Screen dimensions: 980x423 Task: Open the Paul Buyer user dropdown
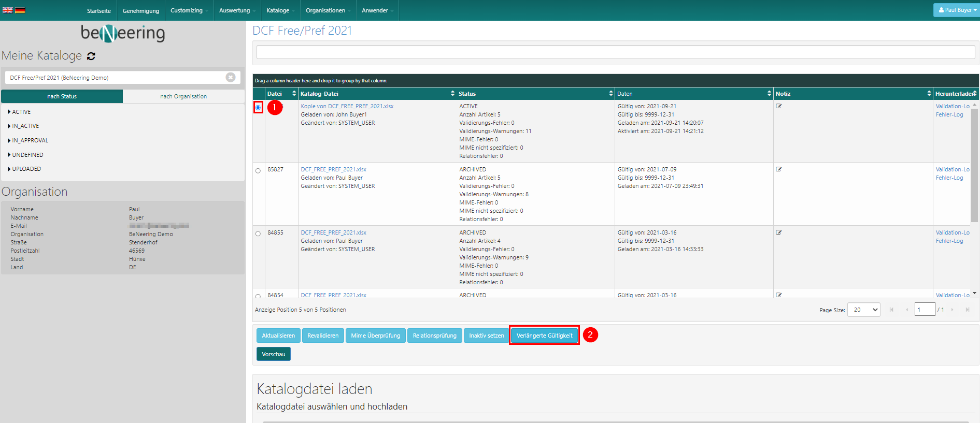[x=957, y=10]
